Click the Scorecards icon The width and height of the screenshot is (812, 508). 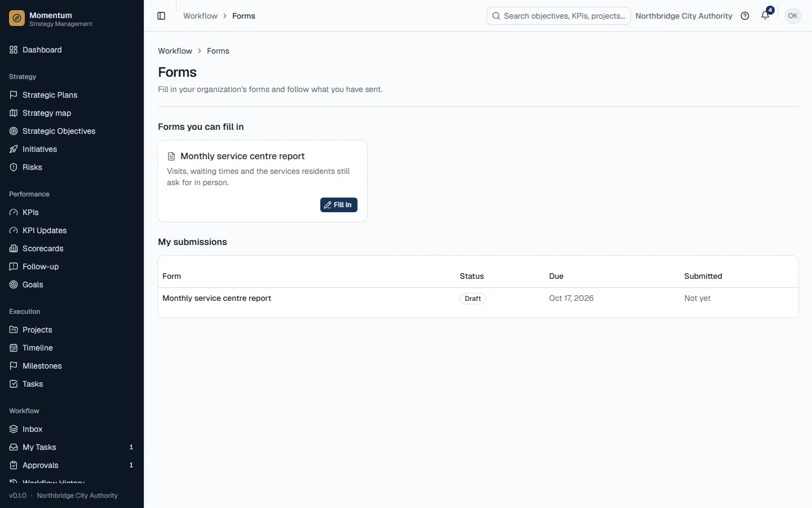click(14, 248)
